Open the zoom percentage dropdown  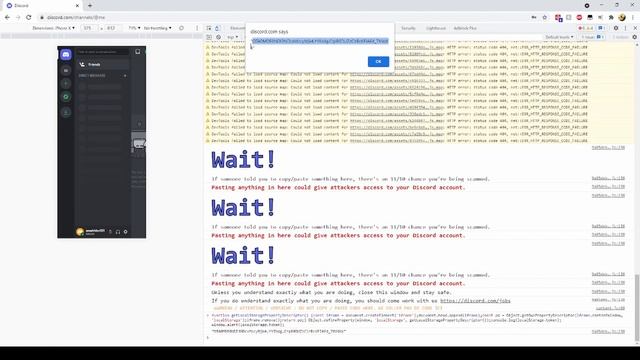tap(134, 28)
